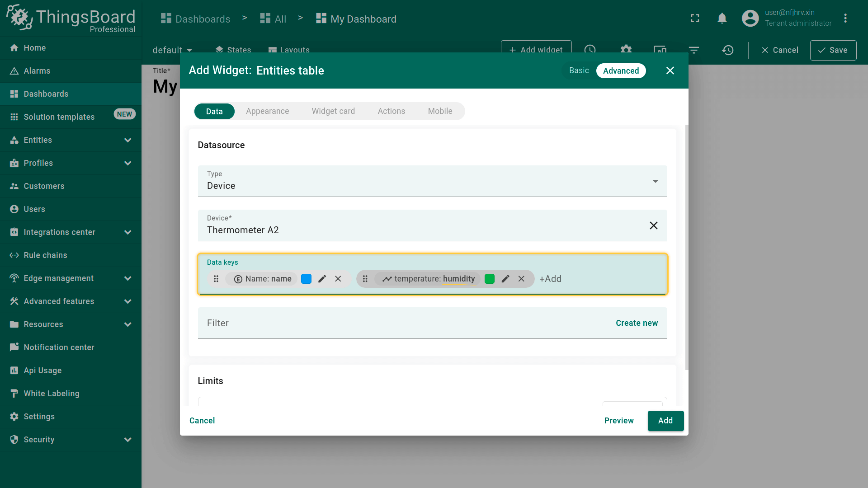Open user account icon menu

pyautogui.click(x=750, y=19)
